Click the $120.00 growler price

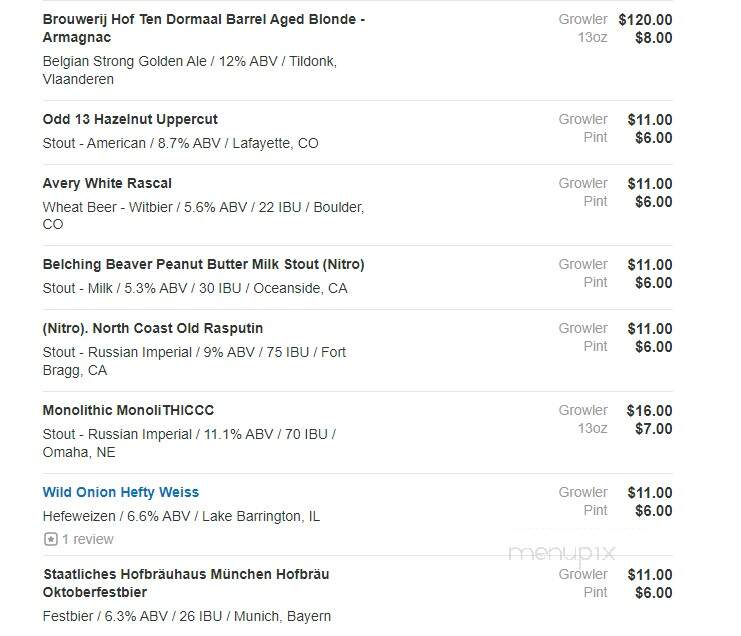(645, 20)
